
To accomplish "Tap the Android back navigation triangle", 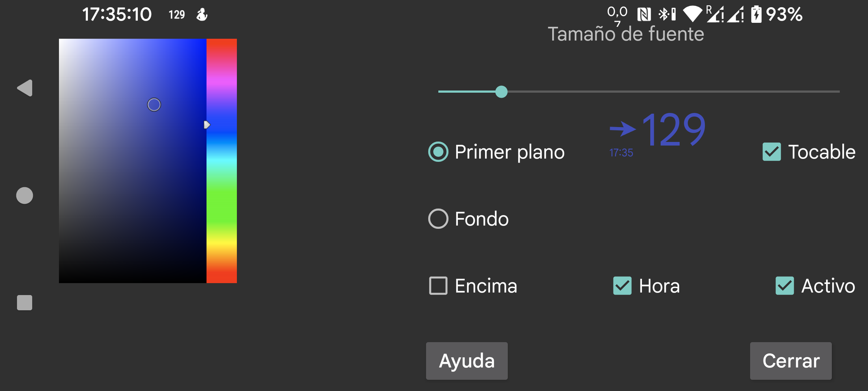I will click(25, 88).
